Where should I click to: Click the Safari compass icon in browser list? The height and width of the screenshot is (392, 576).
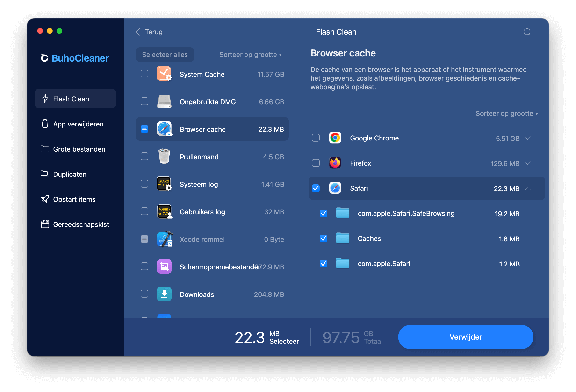(x=335, y=188)
